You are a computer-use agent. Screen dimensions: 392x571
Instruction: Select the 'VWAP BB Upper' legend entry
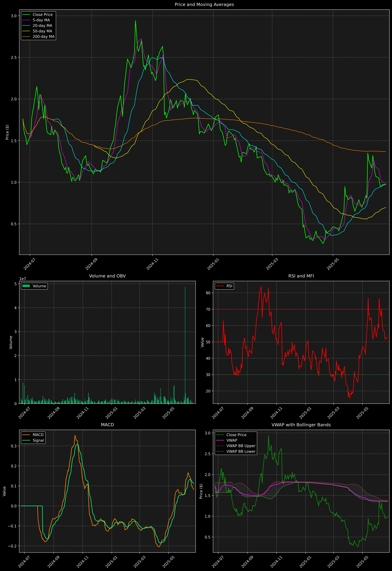point(236,446)
